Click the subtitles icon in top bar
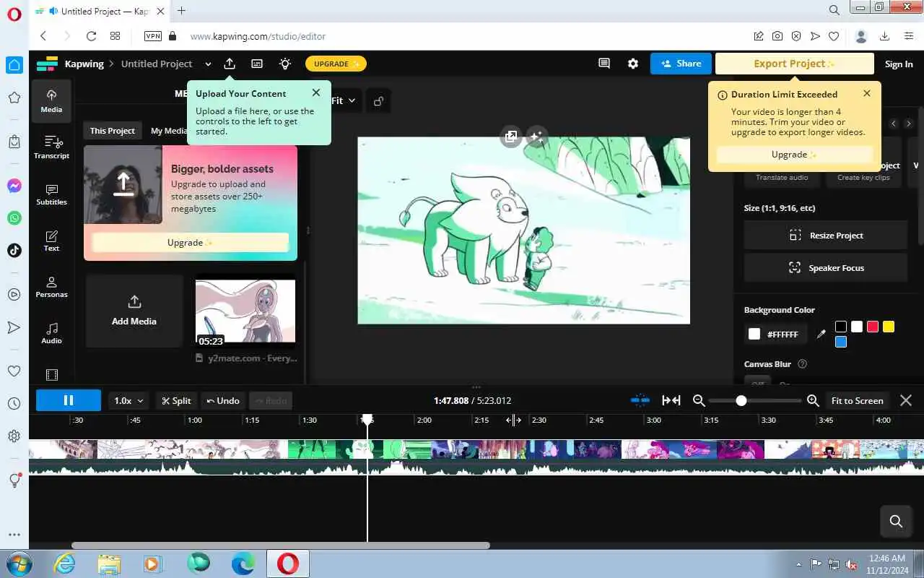 (257, 64)
